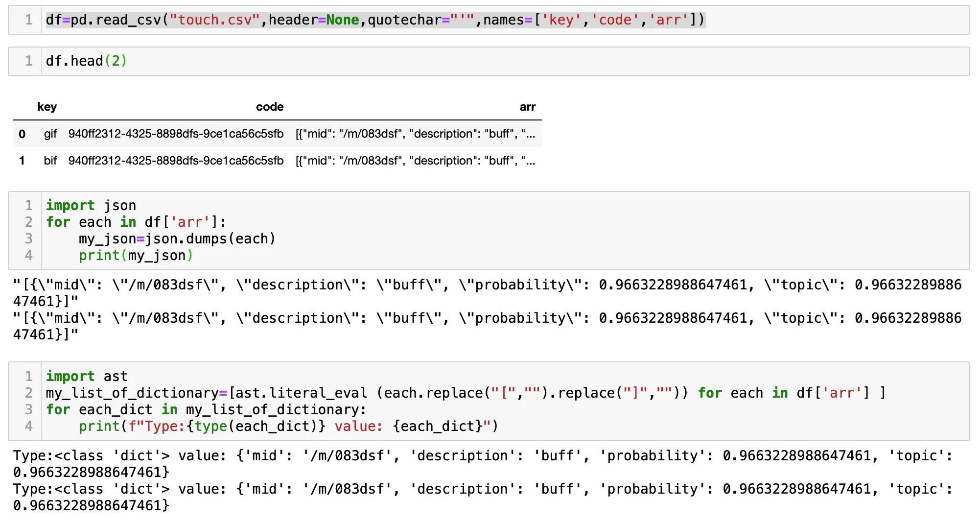Screen dimensions: 980x523
Task: Click the 'key' column header
Action: coord(47,107)
